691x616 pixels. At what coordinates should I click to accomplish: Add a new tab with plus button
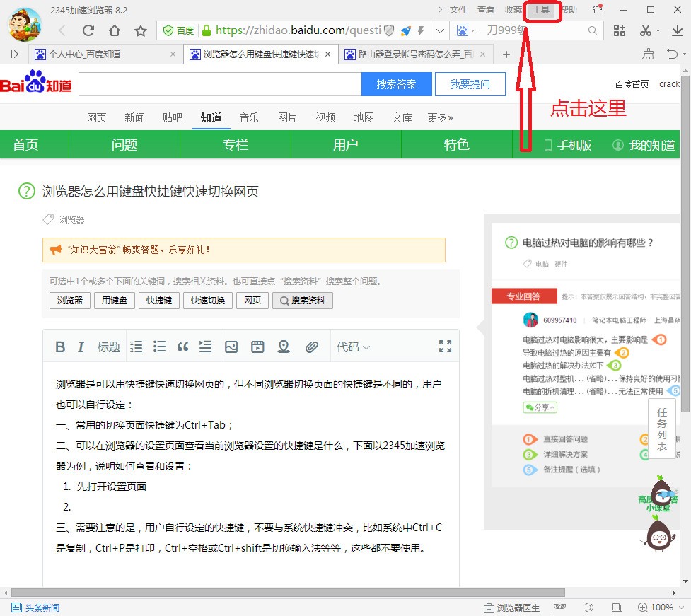pyautogui.click(x=506, y=54)
